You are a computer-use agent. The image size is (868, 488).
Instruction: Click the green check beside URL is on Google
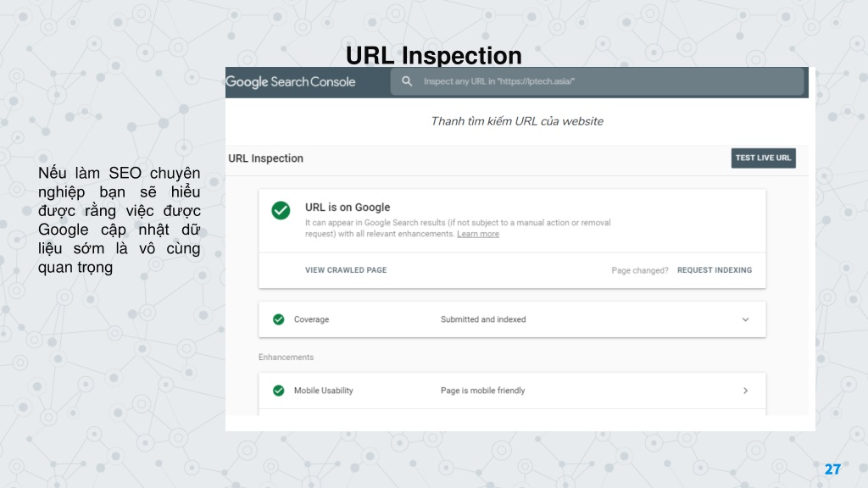pyautogui.click(x=281, y=210)
